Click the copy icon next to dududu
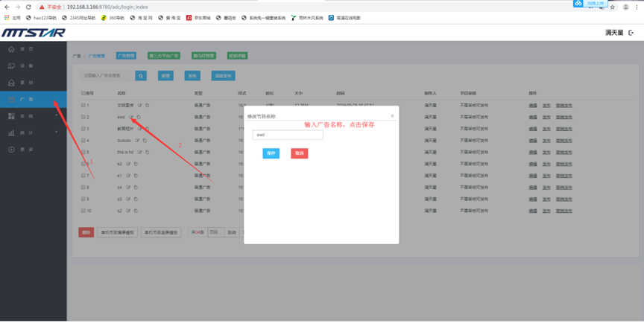The image size is (644, 323). 145,140
